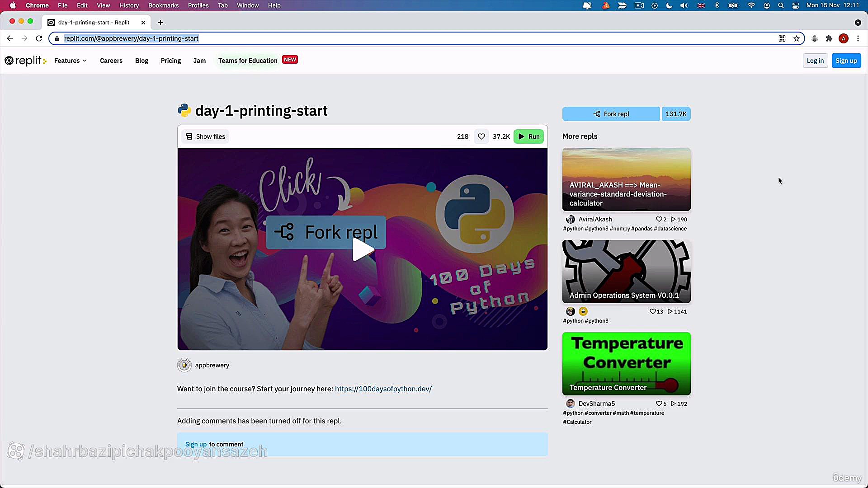Click the Python logo beside the repl title
868x488 pixels.
(x=184, y=110)
